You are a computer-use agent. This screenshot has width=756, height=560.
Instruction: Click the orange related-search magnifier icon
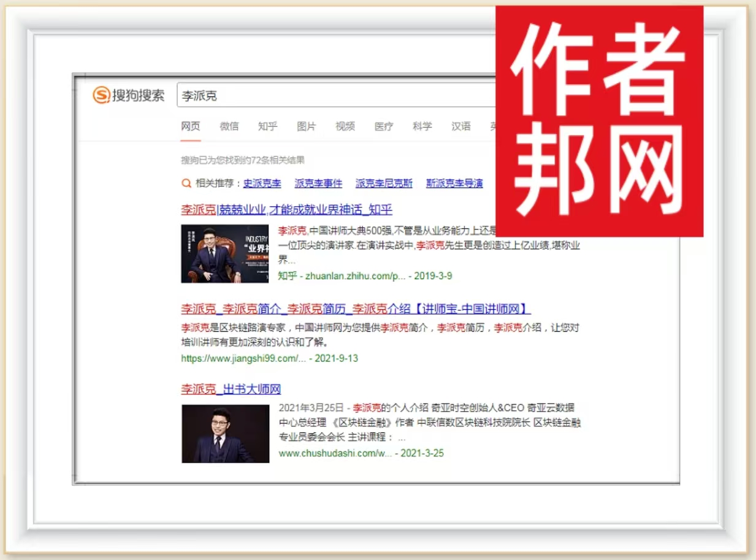(186, 183)
